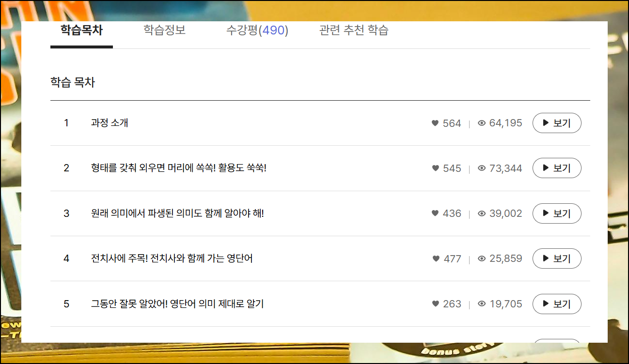Viewport: 629px width, 364px height.
Task: Play lesson 1 과정 소개 with 보기
Action: (x=557, y=123)
